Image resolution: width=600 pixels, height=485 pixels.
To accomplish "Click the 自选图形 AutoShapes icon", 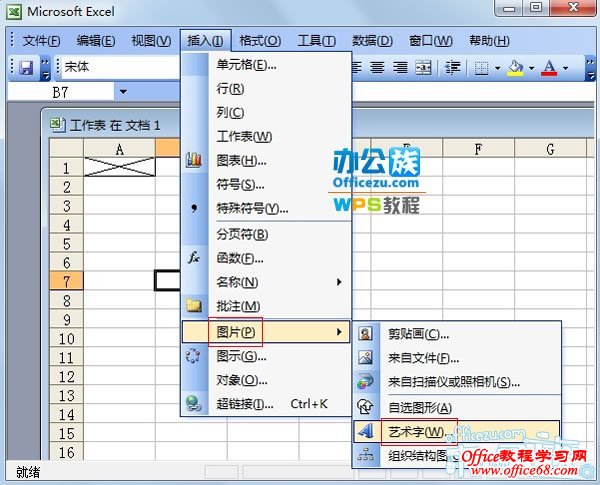I will tap(365, 407).
